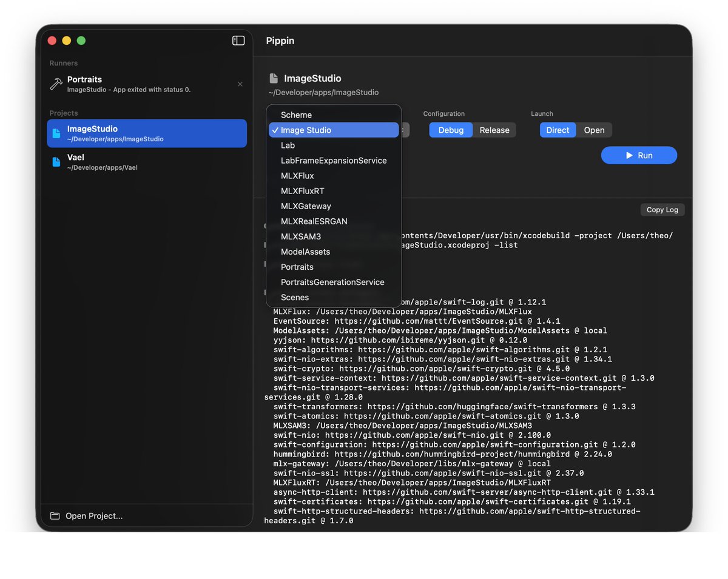This screenshot has height=579, width=728.
Task: Pick ModelAssets from the scheme menu
Action: tap(334, 252)
